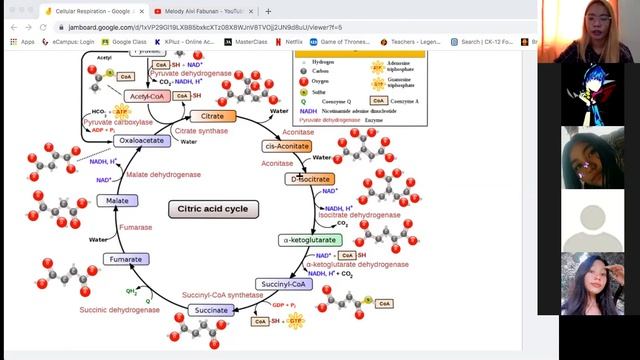Click 'Succinyl-CoA synthetase' enzyme label
This screenshot has height=360, width=640.
coord(222,295)
